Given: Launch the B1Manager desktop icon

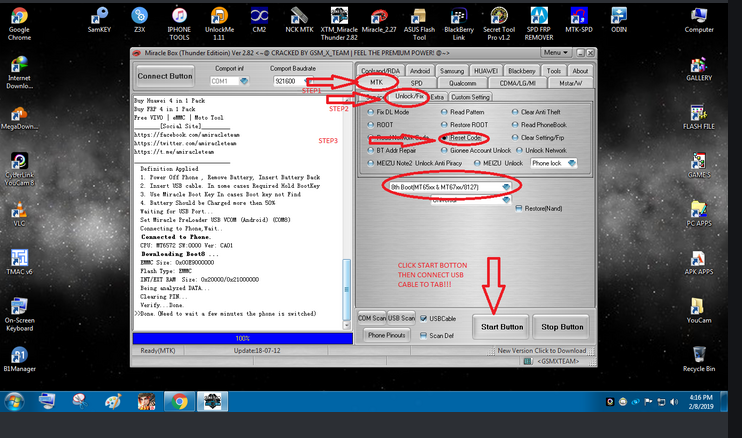Looking at the screenshot, I should click(x=19, y=359).
